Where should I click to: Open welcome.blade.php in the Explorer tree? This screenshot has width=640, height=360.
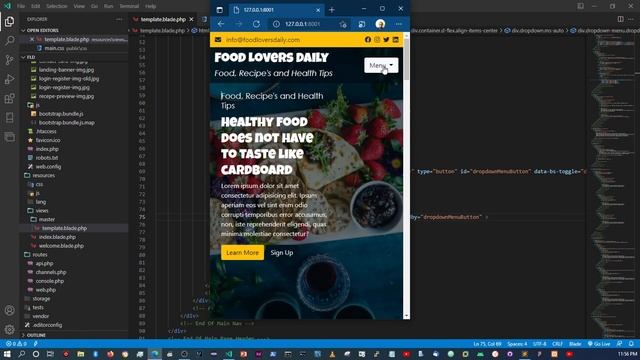point(61,246)
